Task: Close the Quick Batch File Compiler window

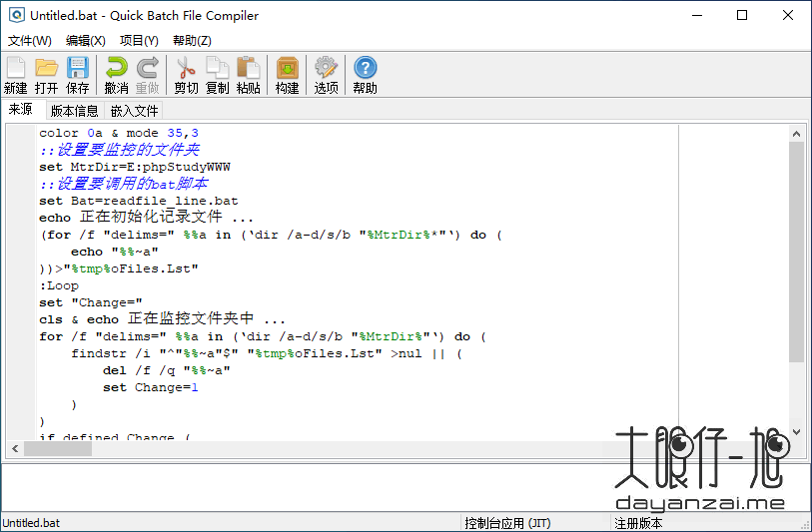Action: point(788,16)
